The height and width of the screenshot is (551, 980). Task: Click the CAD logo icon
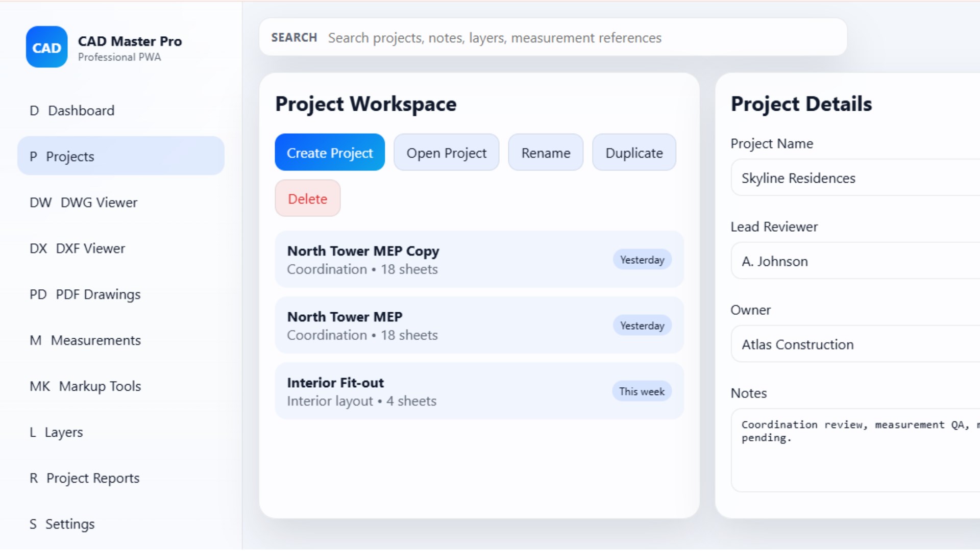46,47
